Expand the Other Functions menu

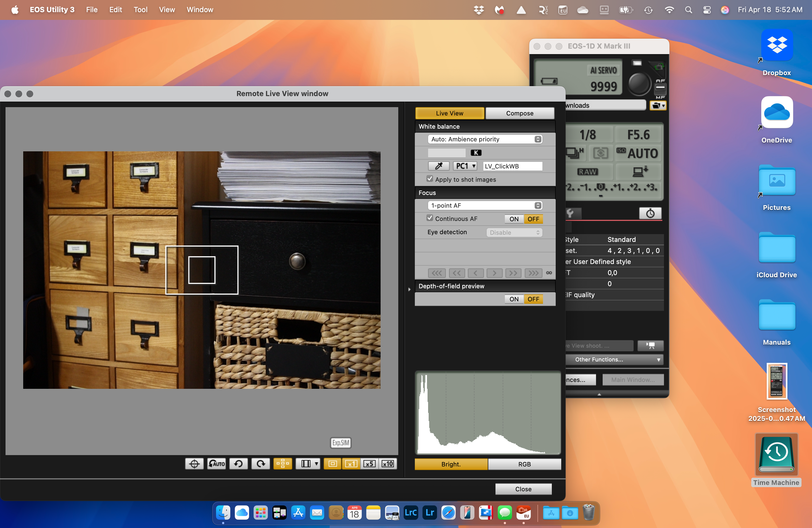[x=614, y=360]
